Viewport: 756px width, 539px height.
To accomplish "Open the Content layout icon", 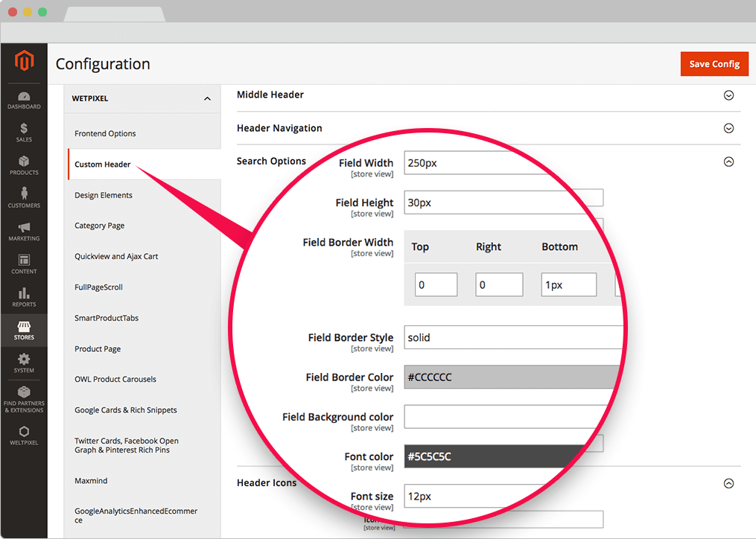I will pyautogui.click(x=24, y=261).
